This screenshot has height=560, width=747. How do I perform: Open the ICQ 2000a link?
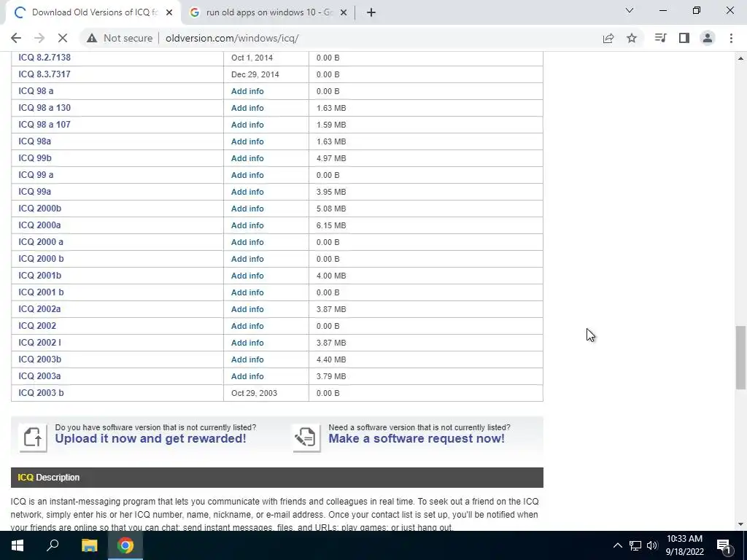[39, 225]
